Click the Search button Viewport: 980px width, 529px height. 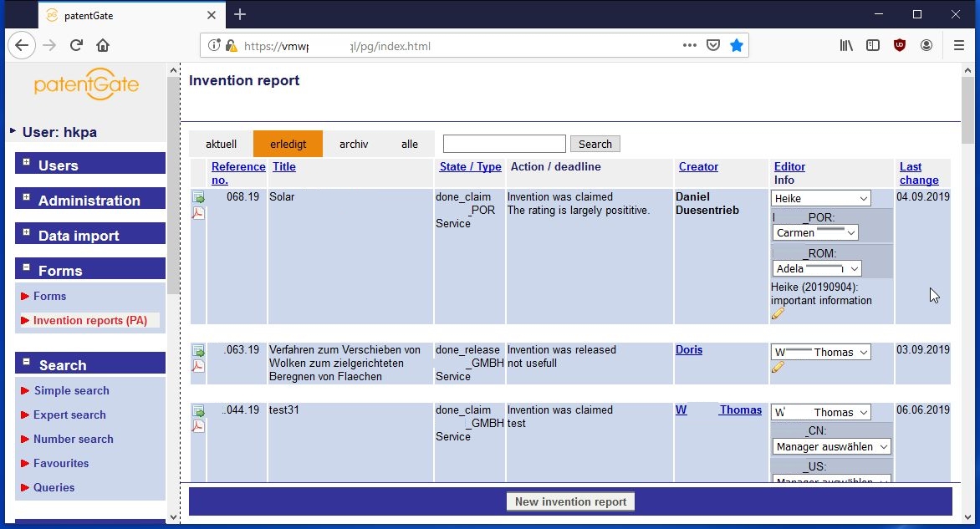click(595, 145)
